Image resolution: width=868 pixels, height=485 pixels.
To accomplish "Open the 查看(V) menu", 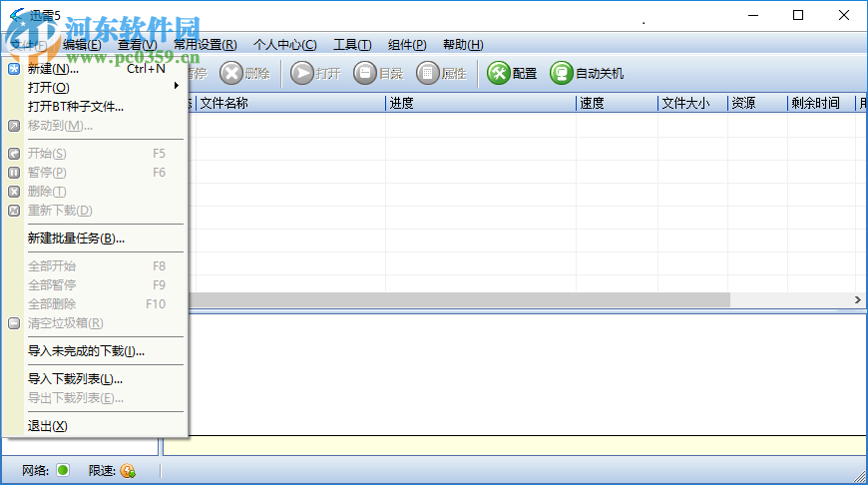I will [x=138, y=45].
